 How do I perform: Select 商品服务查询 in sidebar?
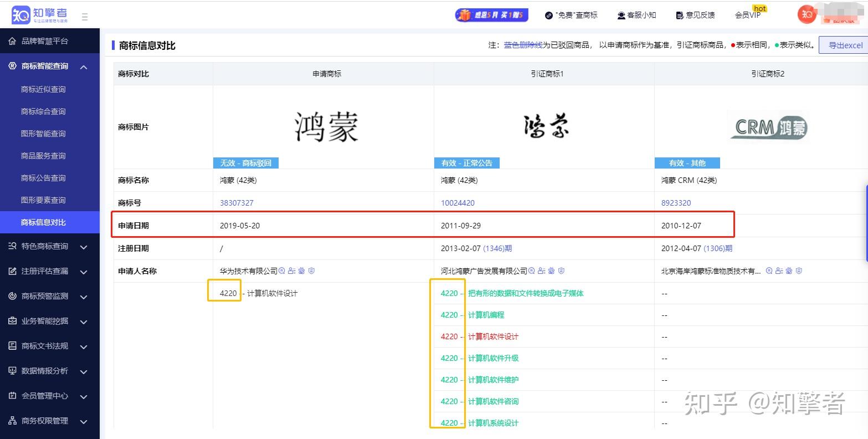click(x=43, y=156)
